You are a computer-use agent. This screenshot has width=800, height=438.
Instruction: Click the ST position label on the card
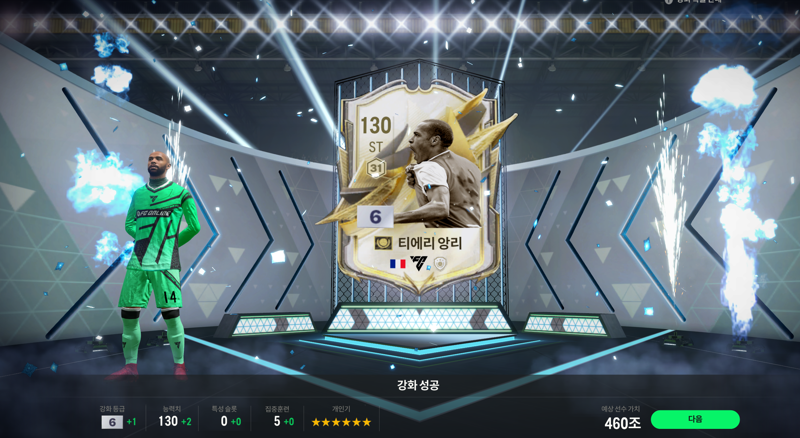[x=376, y=148]
